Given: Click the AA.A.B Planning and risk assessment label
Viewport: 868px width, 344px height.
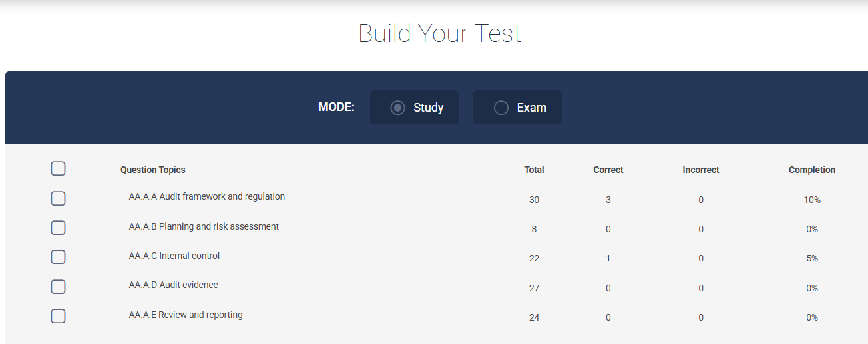Looking at the screenshot, I should click(204, 226).
